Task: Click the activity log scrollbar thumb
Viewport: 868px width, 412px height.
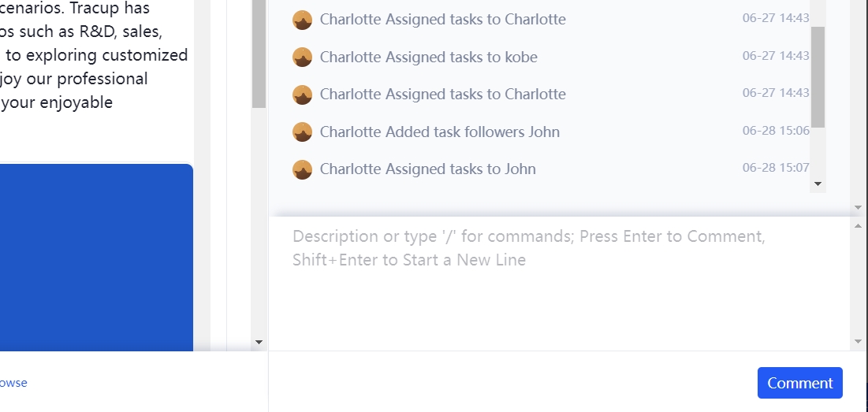Action: coord(818,76)
